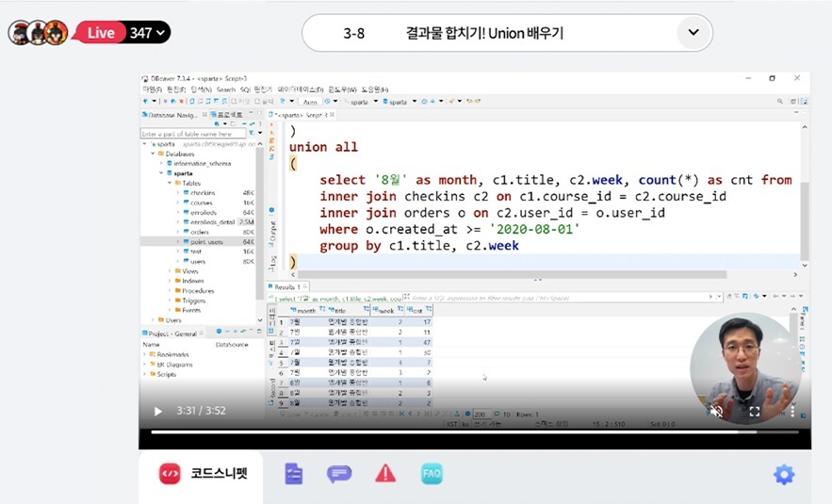Open the lesson list chevron next to 3-8
Image resolution: width=832 pixels, height=504 pixels.
pyautogui.click(x=693, y=32)
